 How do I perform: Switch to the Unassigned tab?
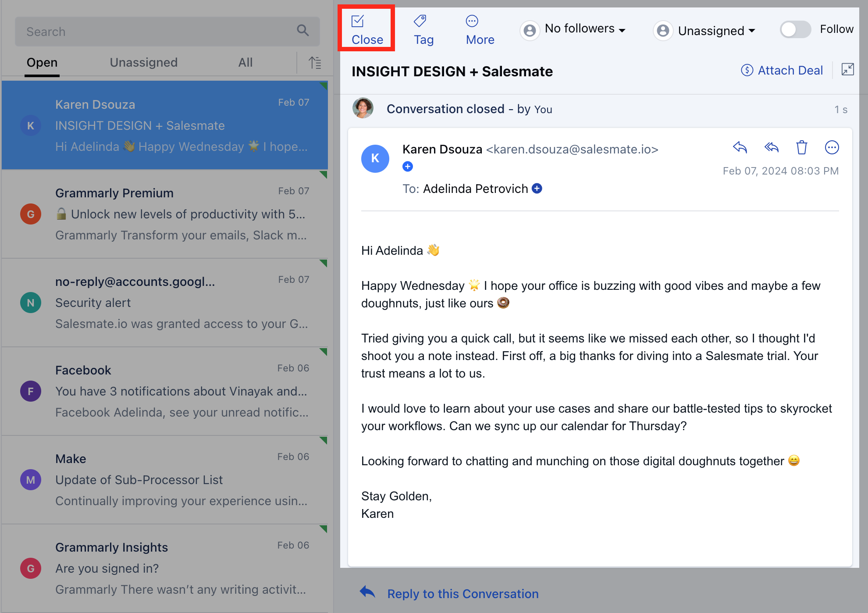click(143, 63)
